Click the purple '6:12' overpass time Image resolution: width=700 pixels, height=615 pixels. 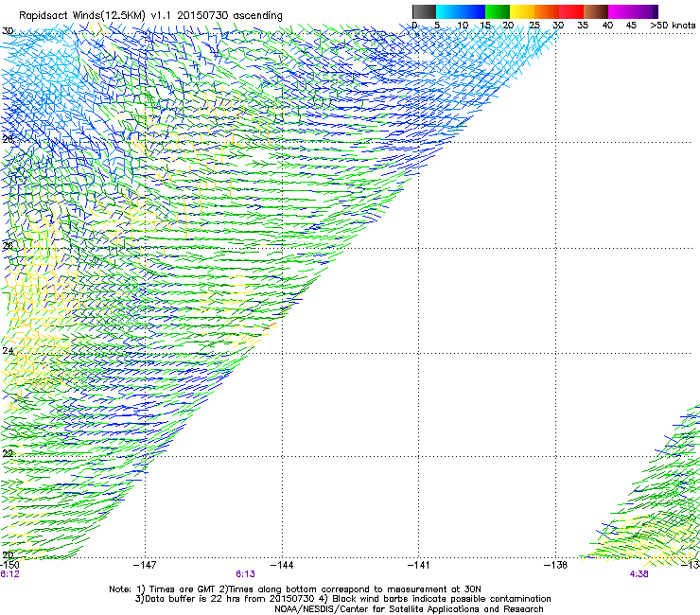pos(9,574)
